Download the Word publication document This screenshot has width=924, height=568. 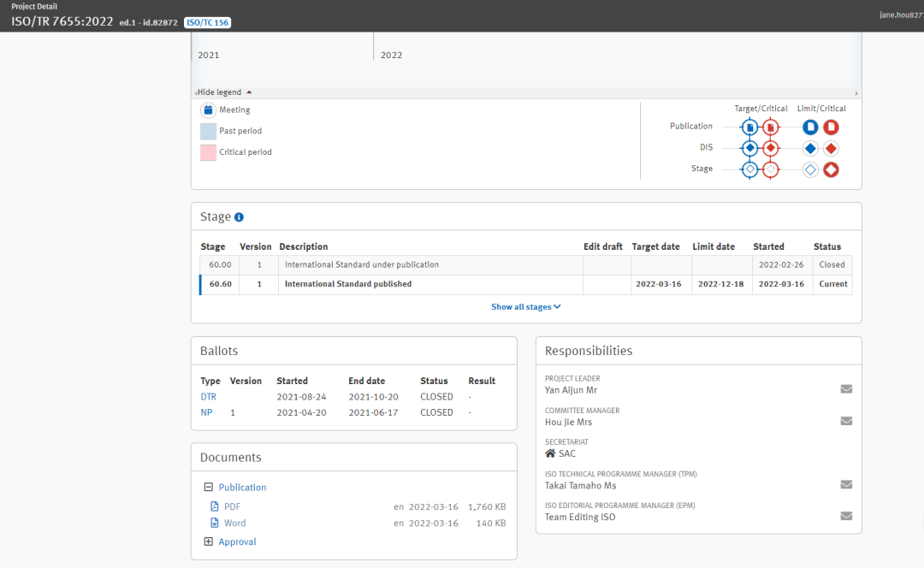click(234, 523)
